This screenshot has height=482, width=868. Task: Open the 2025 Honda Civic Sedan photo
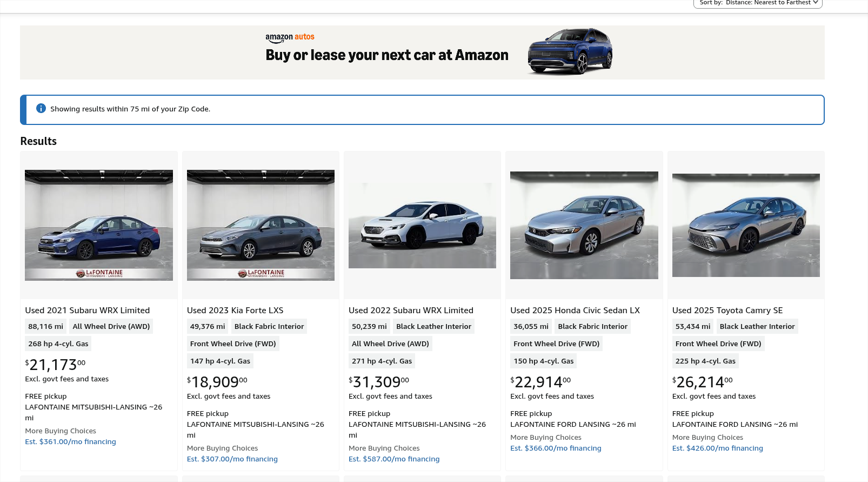[584, 225]
